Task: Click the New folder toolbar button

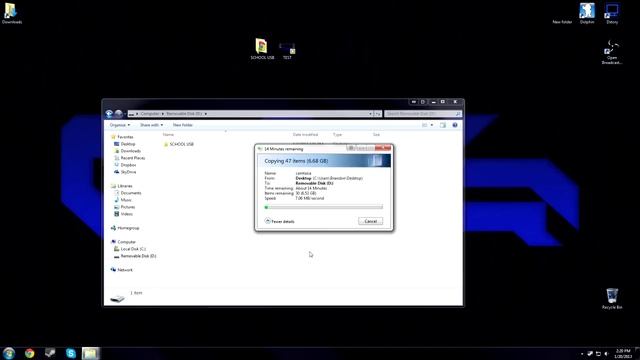Action: pos(182,125)
